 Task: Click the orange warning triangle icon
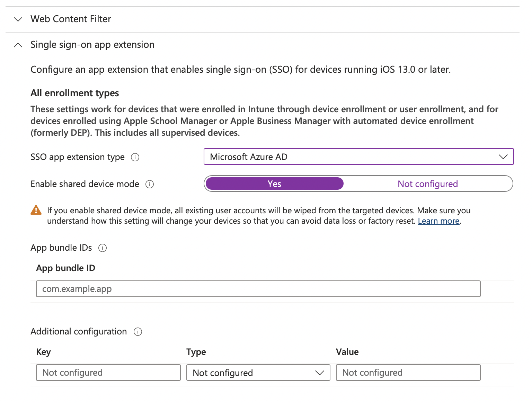click(36, 210)
